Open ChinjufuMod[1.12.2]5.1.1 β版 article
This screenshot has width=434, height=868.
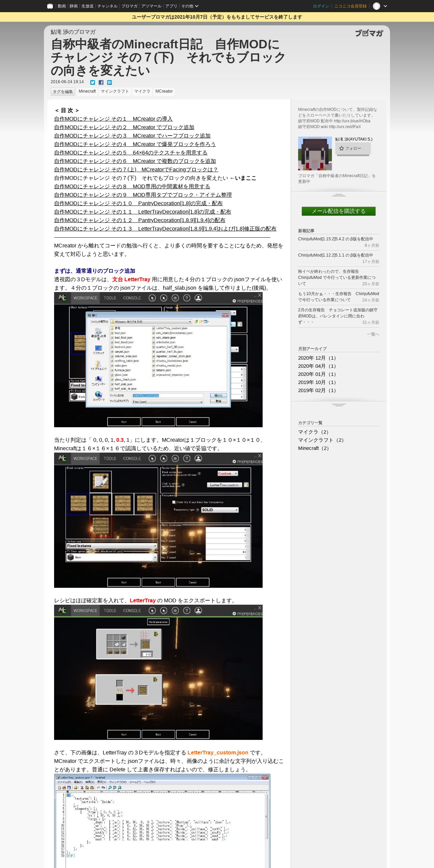point(336,255)
